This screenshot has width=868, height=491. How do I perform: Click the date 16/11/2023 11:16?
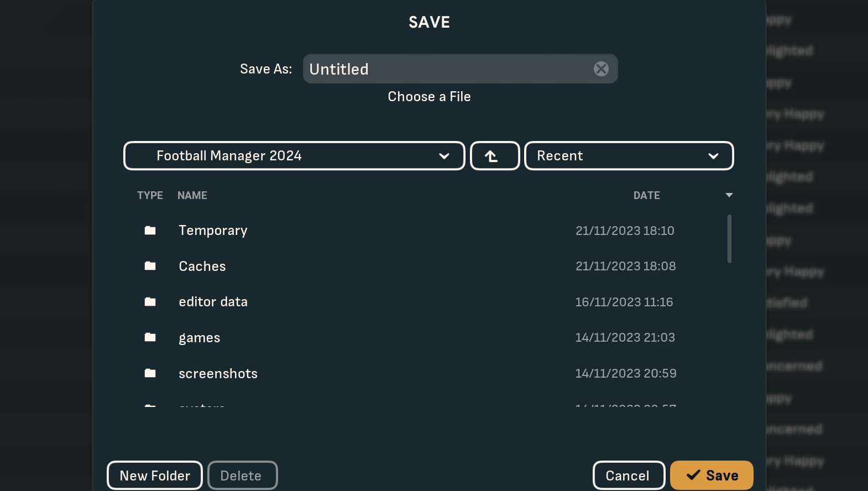[624, 302]
